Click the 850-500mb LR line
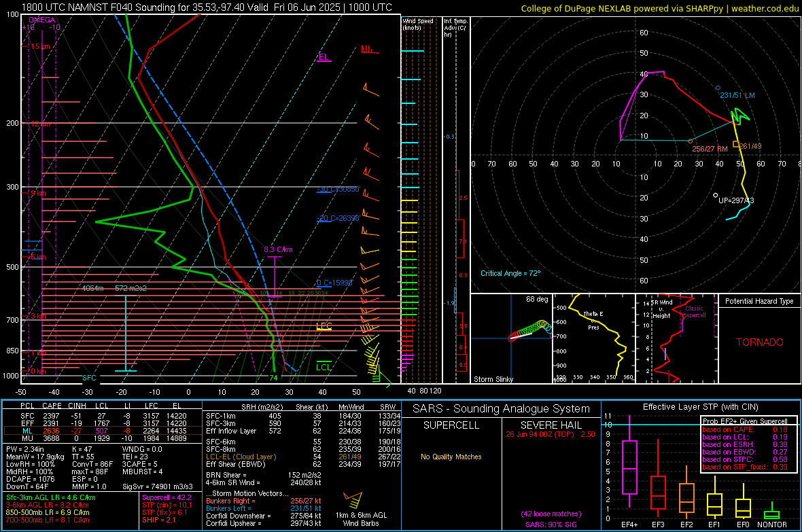 47,512
